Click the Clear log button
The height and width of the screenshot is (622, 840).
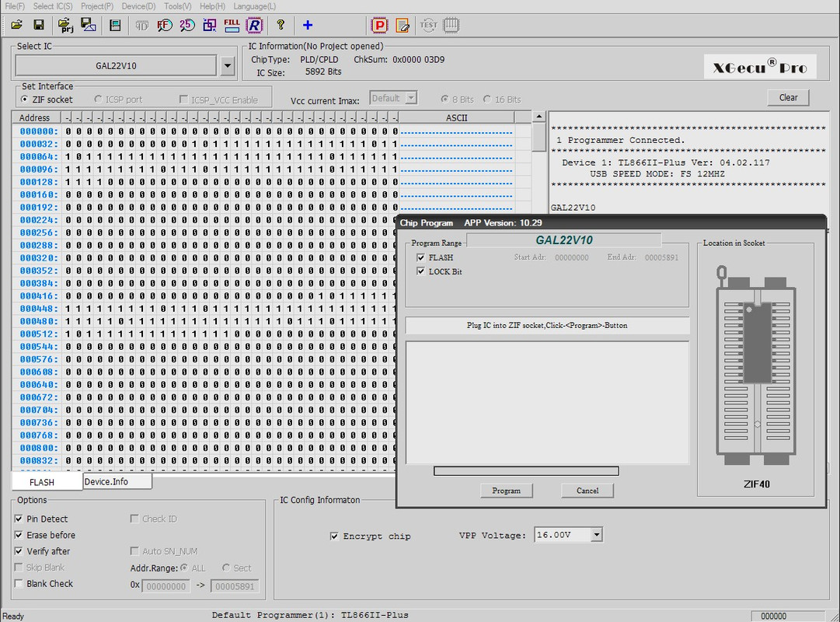(x=788, y=98)
